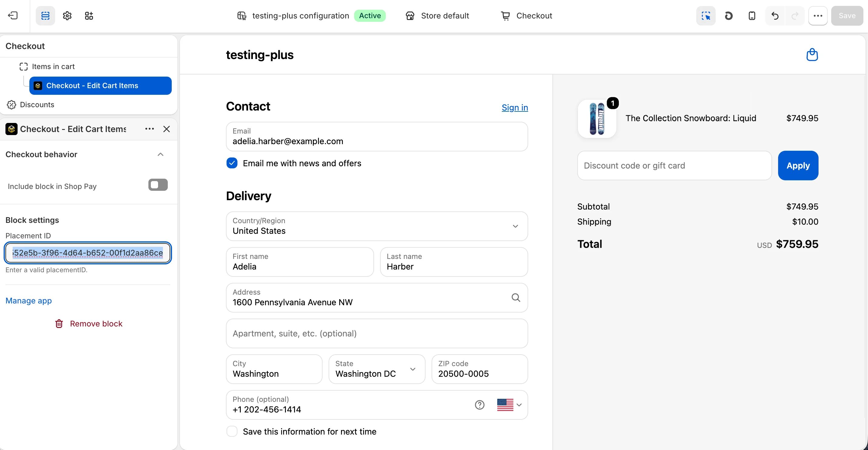Click the Save button

(x=847, y=15)
